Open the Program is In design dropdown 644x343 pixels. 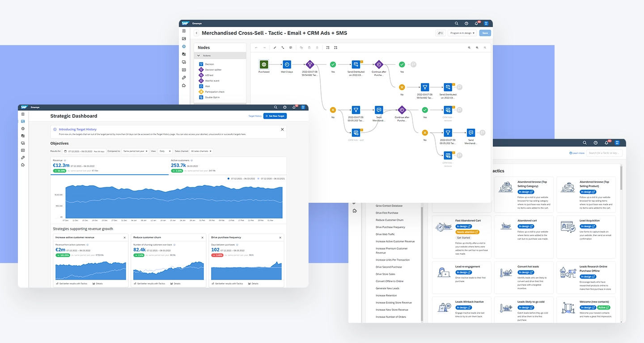(x=462, y=33)
